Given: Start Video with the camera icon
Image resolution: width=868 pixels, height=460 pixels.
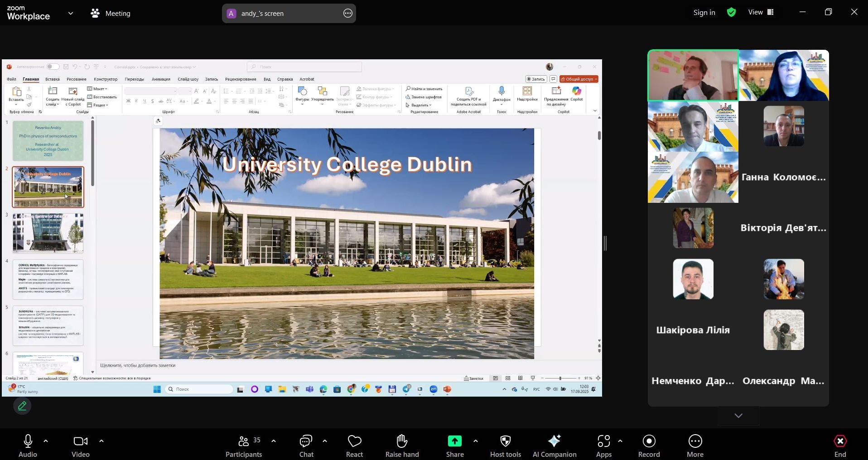Looking at the screenshot, I should coord(81,446).
